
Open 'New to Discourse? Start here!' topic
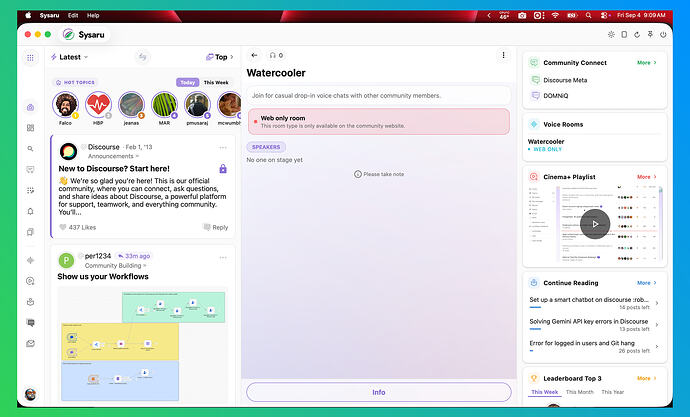point(114,168)
